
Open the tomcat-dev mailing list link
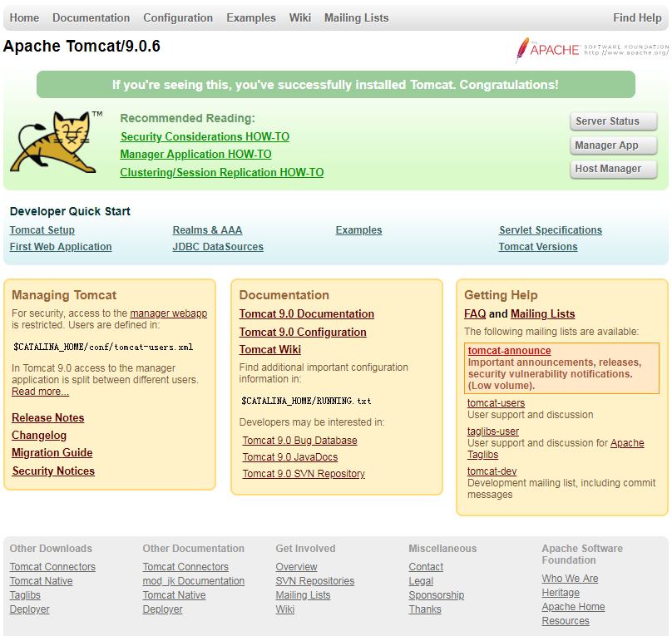click(x=492, y=471)
